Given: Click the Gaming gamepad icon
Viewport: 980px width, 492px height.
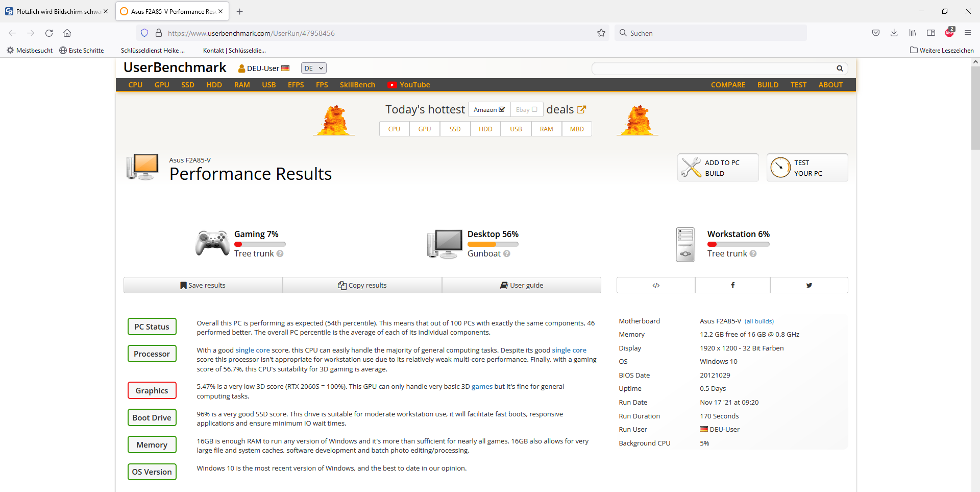Looking at the screenshot, I should (212, 243).
